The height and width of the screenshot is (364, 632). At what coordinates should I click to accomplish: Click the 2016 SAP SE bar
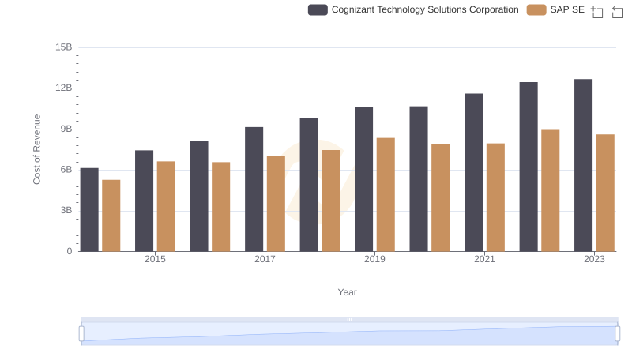pyautogui.click(x=221, y=207)
